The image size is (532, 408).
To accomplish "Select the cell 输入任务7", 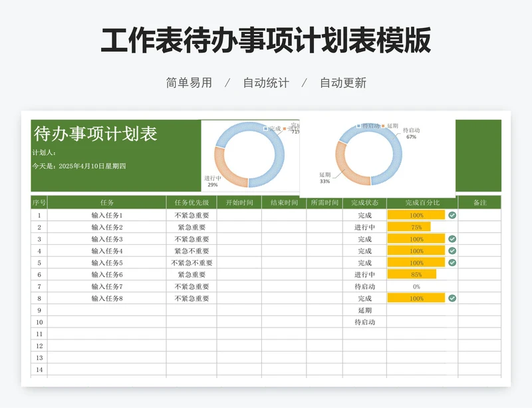I will (x=107, y=286).
